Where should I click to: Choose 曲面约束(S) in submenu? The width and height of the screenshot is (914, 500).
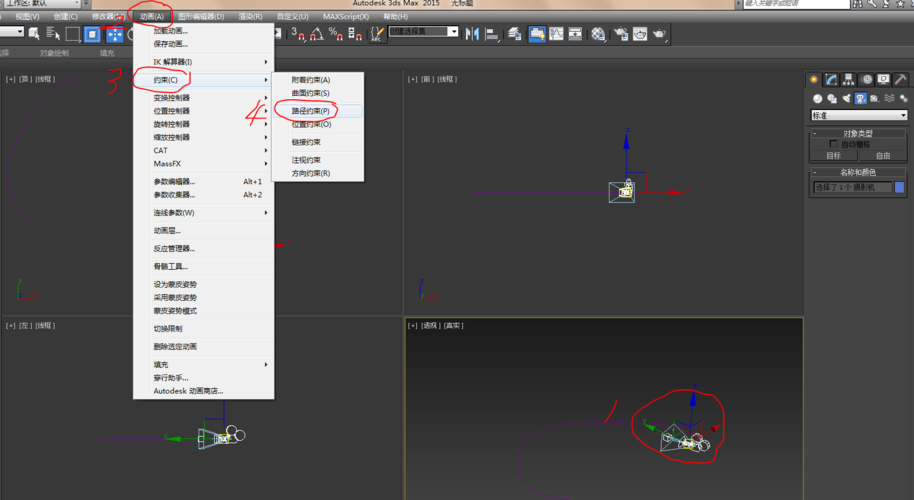coord(318,93)
